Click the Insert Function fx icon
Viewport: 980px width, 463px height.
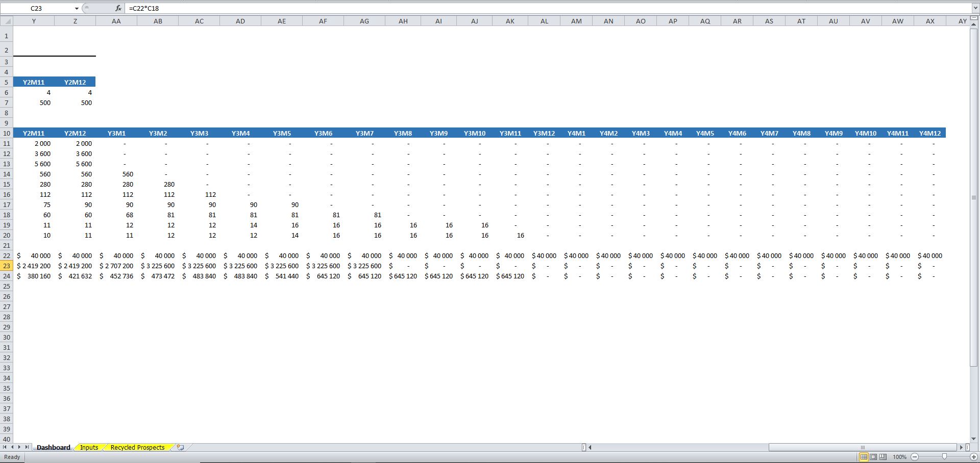point(118,8)
